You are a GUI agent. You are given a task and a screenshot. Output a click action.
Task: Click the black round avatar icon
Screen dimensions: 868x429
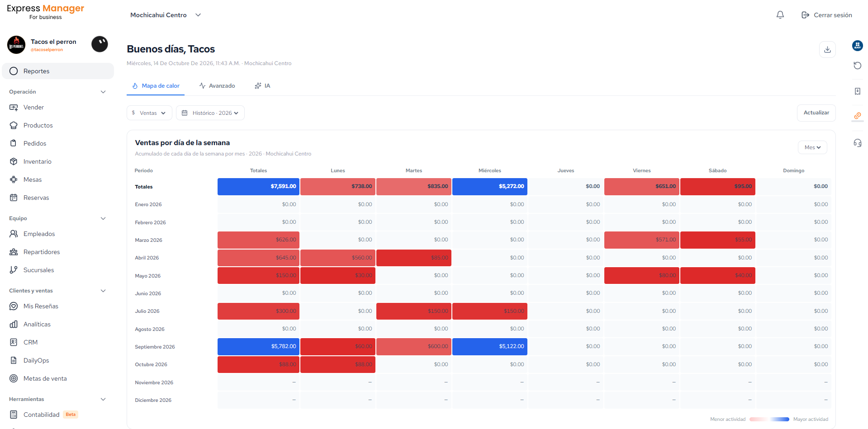(x=100, y=44)
